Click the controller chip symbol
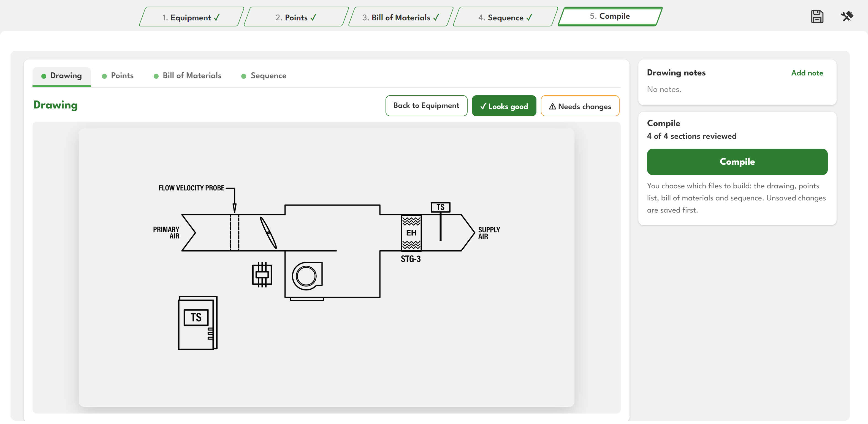This screenshot has height=424, width=868. point(262,274)
